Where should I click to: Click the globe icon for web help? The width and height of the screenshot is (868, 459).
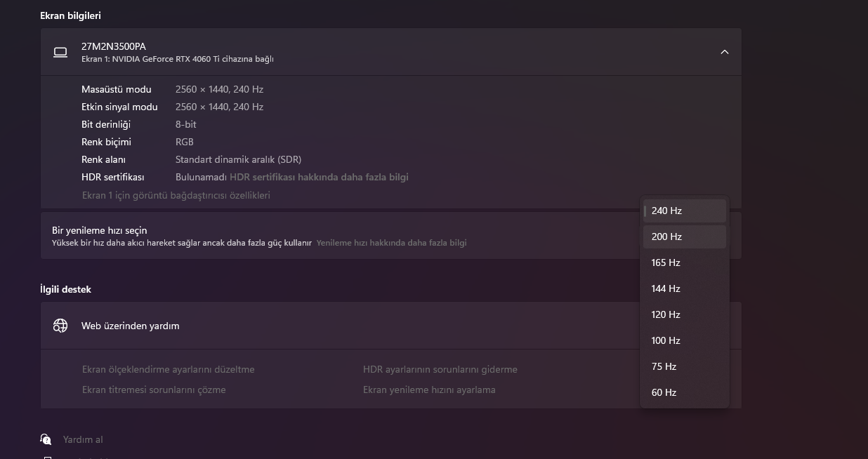(x=60, y=326)
